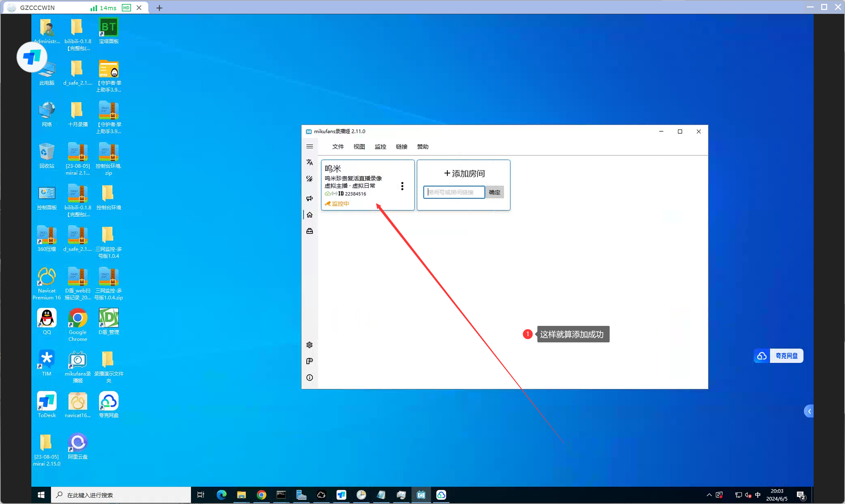
Task: Open the 视图 menu
Action: click(359, 147)
